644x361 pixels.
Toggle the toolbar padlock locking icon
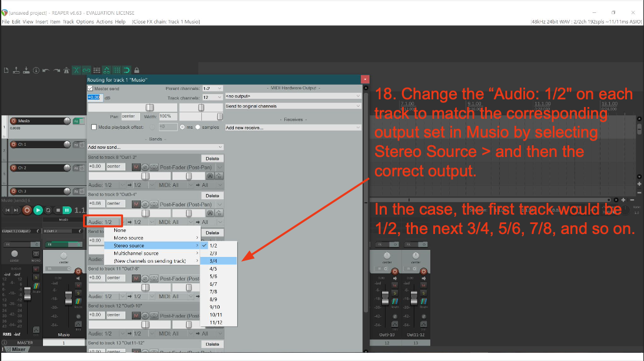coord(137,70)
